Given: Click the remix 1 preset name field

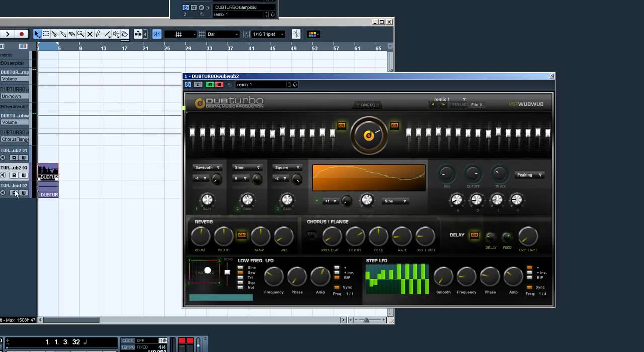Looking at the screenshot, I should click(261, 85).
